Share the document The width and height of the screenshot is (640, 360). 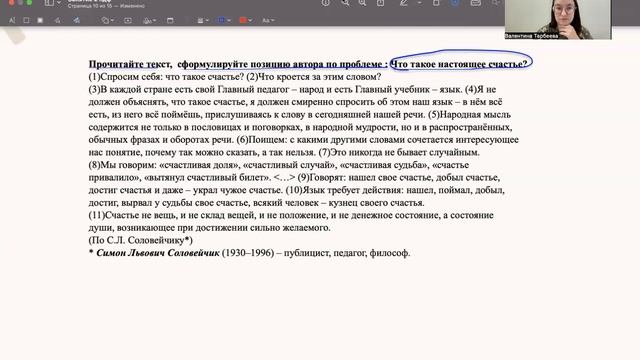pyautogui.click(x=380, y=2)
